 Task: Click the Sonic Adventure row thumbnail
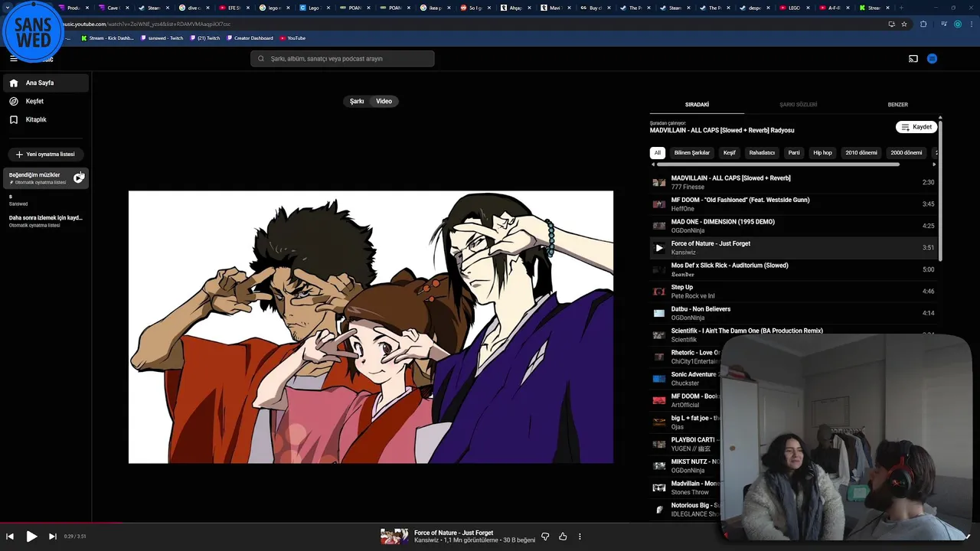coord(659,379)
